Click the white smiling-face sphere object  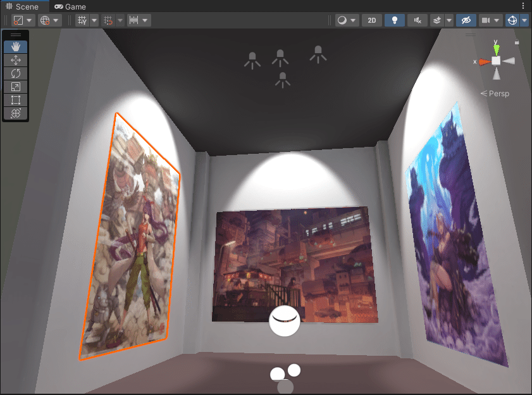[x=285, y=320]
